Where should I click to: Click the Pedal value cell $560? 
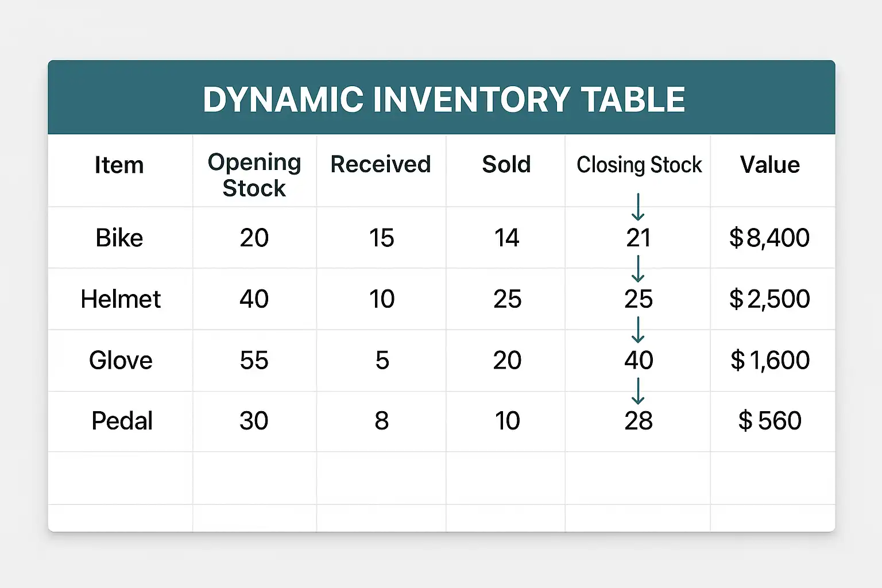point(769,421)
